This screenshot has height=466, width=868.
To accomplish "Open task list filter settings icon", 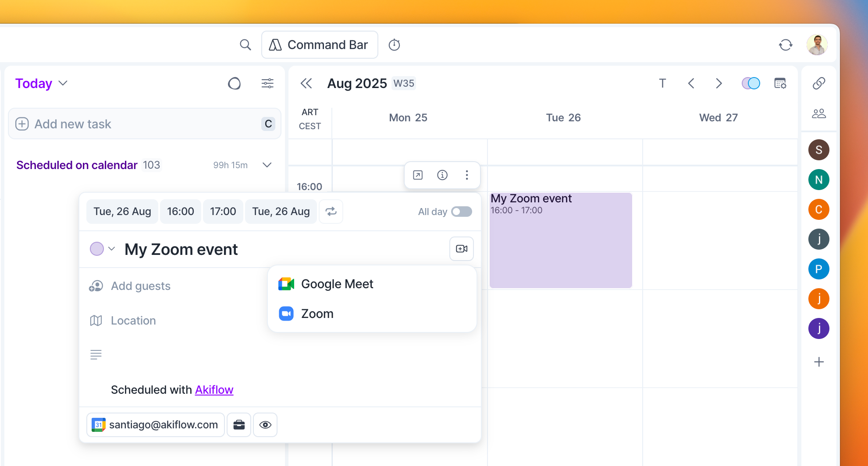I will [x=267, y=83].
